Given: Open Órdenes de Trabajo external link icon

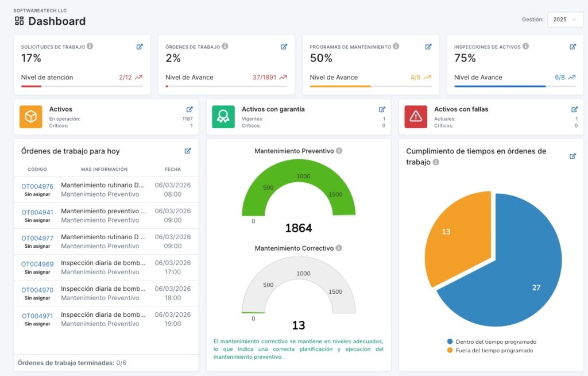Looking at the screenshot, I should click(284, 47).
